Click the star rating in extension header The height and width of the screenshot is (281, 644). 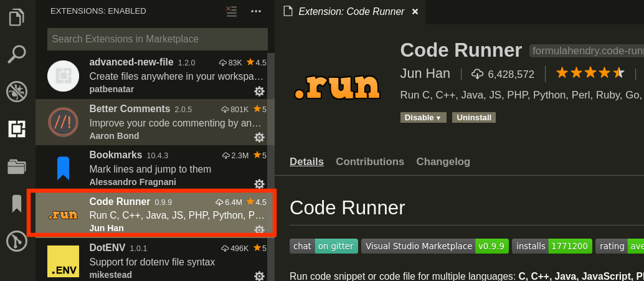pos(590,74)
